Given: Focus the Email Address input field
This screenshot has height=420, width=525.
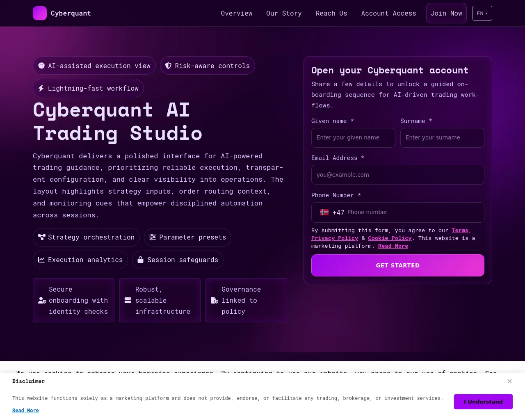Looking at the screenshot, I should [398, 175].
